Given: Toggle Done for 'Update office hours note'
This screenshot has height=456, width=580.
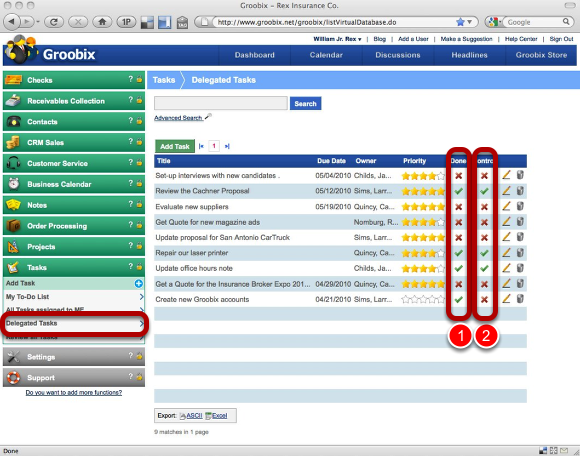Looking at the screenshot, I should coord(459,268).
